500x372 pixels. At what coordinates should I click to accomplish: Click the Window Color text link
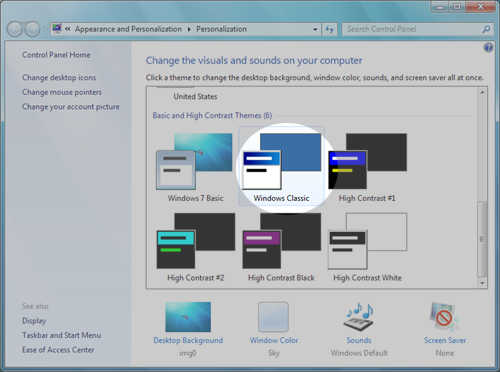[274, 340]
